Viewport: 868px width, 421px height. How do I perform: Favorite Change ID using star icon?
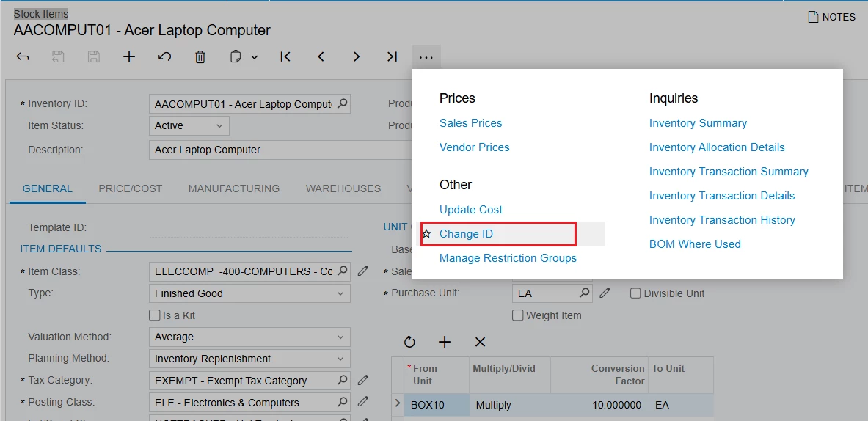[x=426, y=234]
